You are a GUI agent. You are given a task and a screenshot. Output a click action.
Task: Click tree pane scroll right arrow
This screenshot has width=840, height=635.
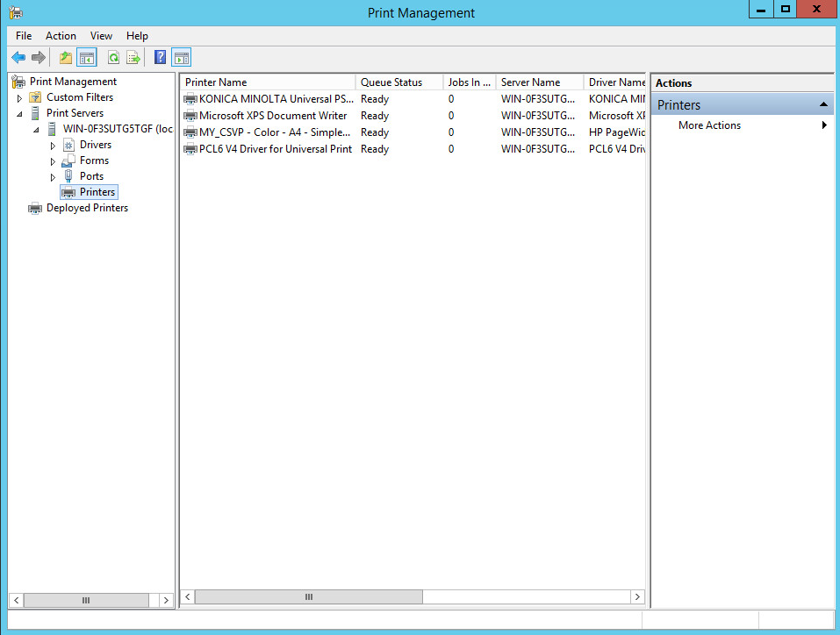coord(166,600)
